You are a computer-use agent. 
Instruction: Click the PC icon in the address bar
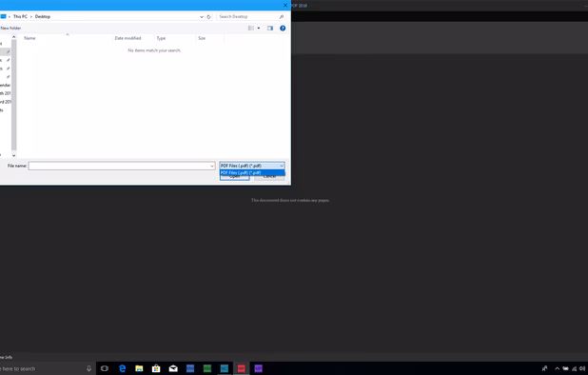(x=3, y=16)
